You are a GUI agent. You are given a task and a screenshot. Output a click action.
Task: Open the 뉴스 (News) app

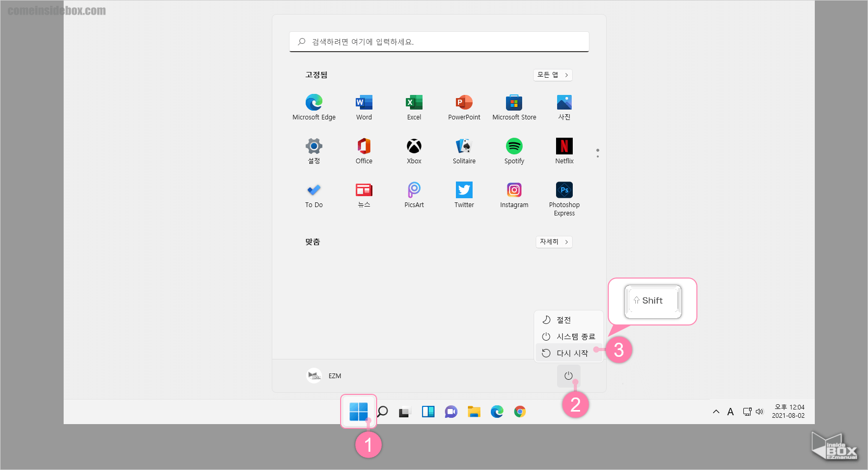[x=364, y=195]
